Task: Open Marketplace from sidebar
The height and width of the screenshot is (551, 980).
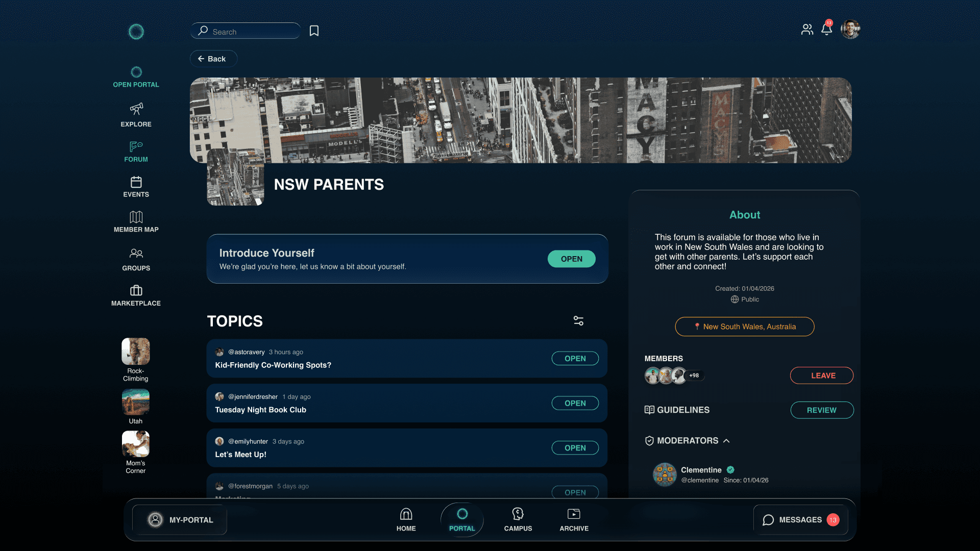Action: [136, 291]
